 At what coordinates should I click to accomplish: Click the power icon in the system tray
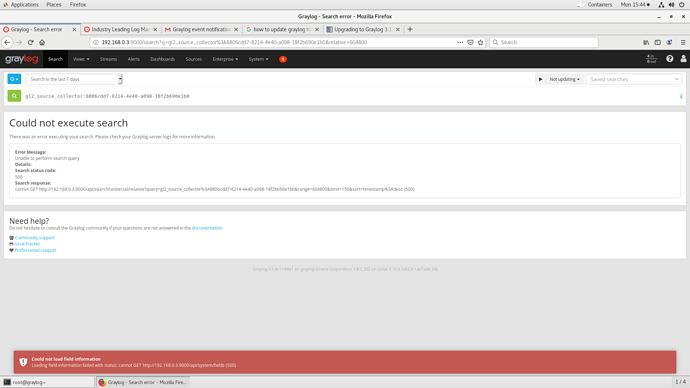coord(682,4)
